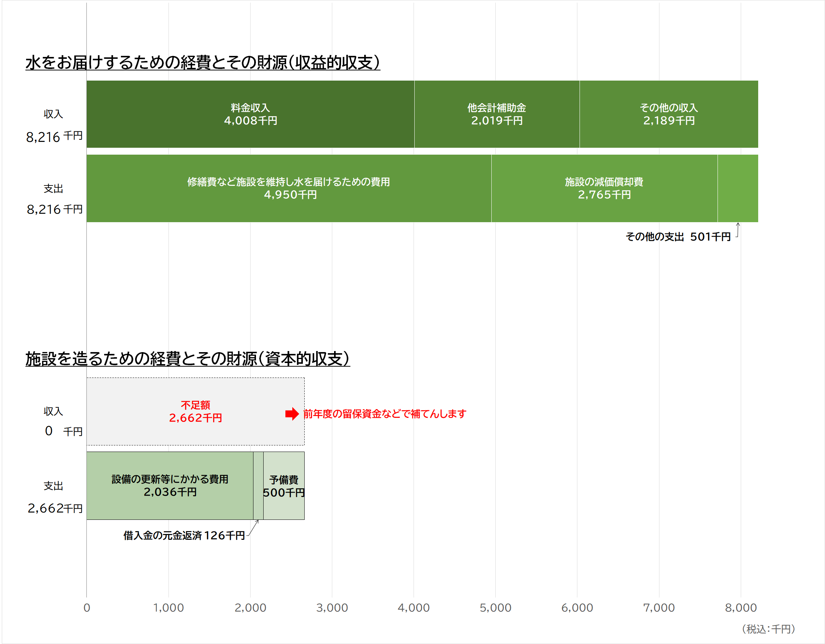Click the narrow 借入金の元金返済 bar sliver
Screen dimensions: 825x644
(258, 485)
